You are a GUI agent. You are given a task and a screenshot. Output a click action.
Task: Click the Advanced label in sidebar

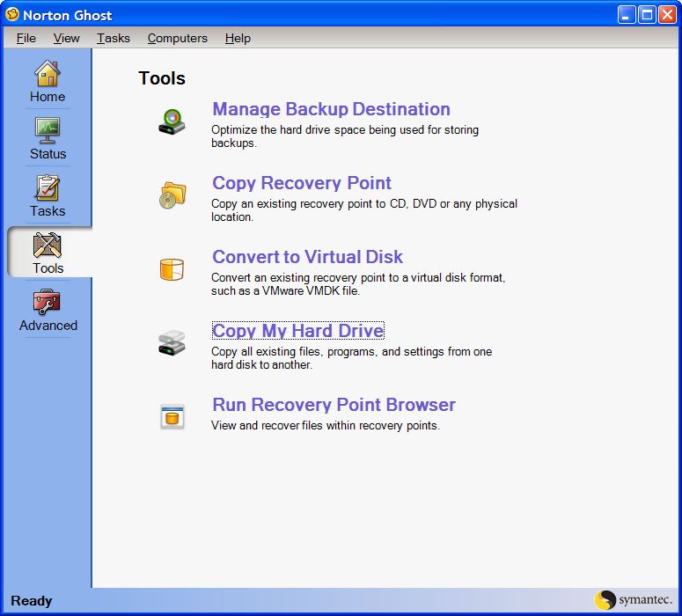point(48,326)
